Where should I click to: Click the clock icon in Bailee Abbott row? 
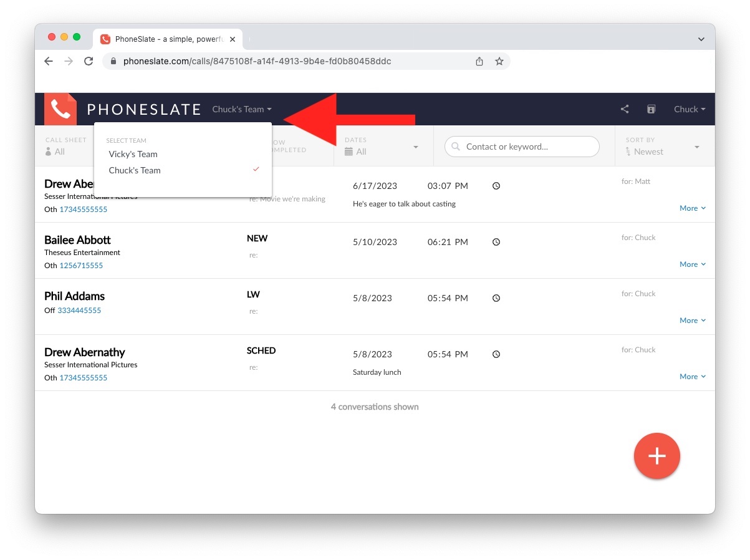tap(496, 242)
